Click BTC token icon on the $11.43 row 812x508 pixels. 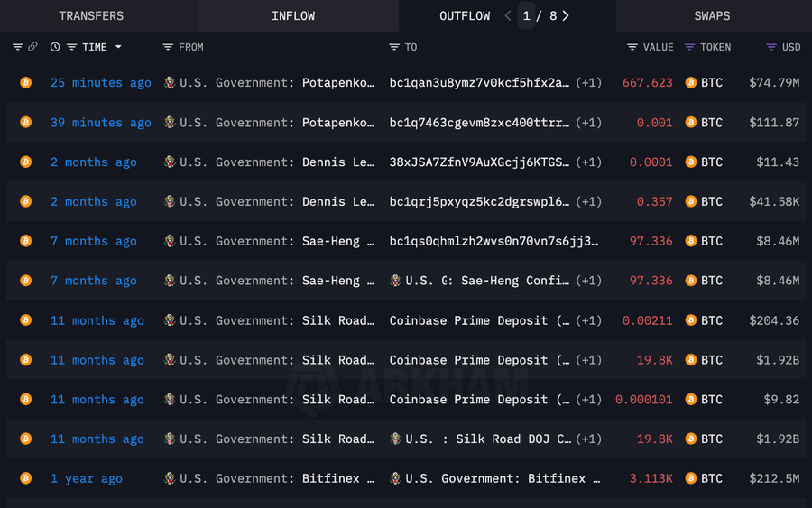(690, 162)
